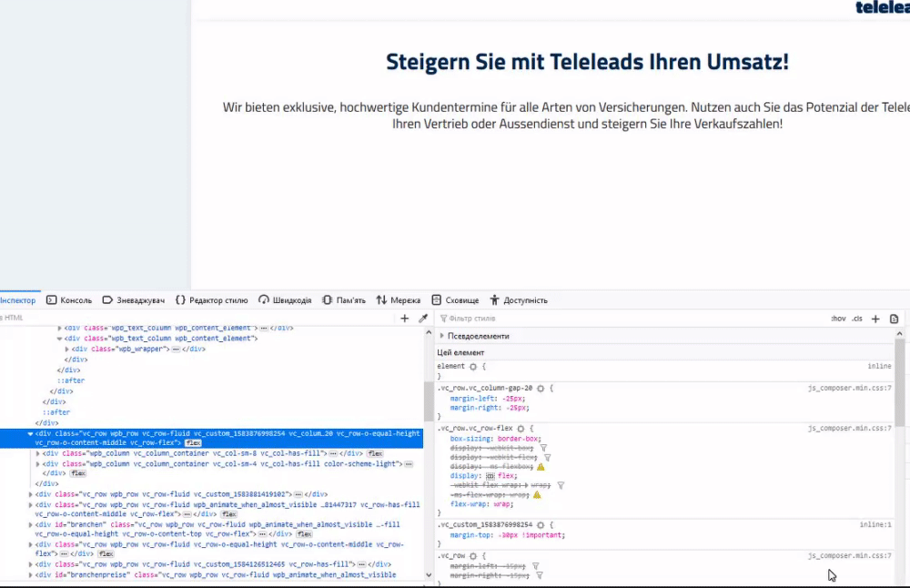The image size is (910, 588).
Task: Expand ellipsis badge in vc_custom_1584126512465 row
Action: (361, 564)
